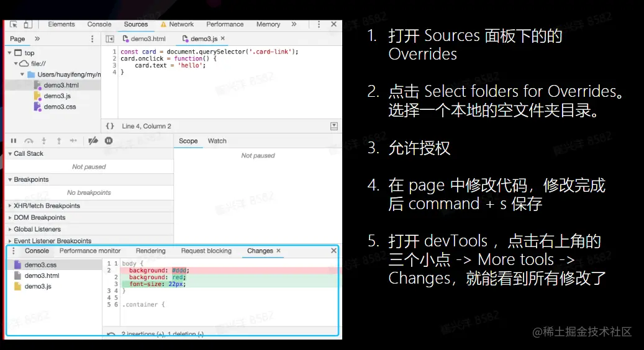Image resolution: width=644 pixels, height=350 pixels.
Task: Pause script execution button
Action: pyautogui.click(x=14, y=141)
